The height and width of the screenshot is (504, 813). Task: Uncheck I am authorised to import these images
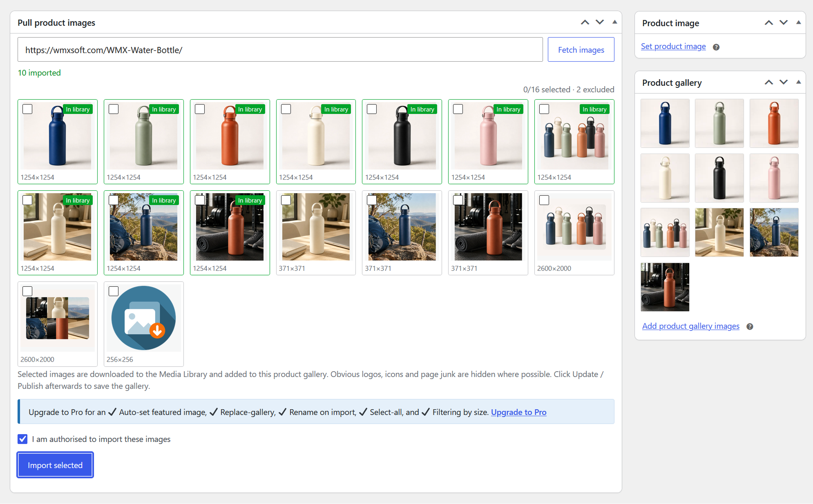coord(22,439)
